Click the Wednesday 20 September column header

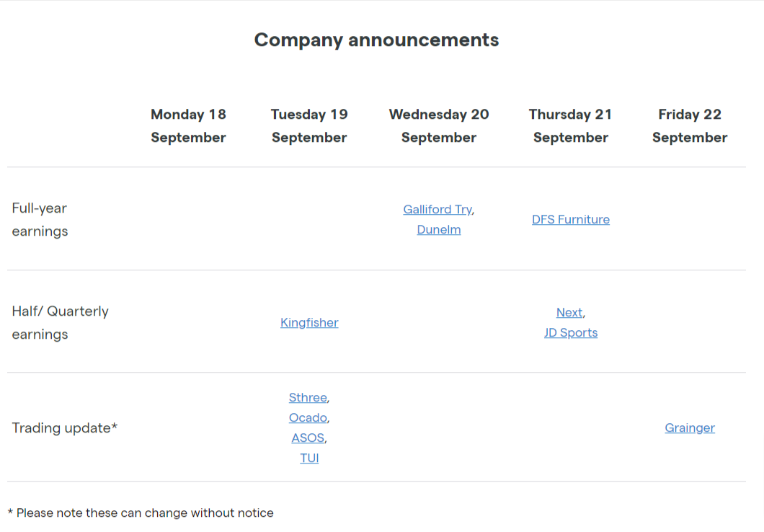tap(439, 125)
